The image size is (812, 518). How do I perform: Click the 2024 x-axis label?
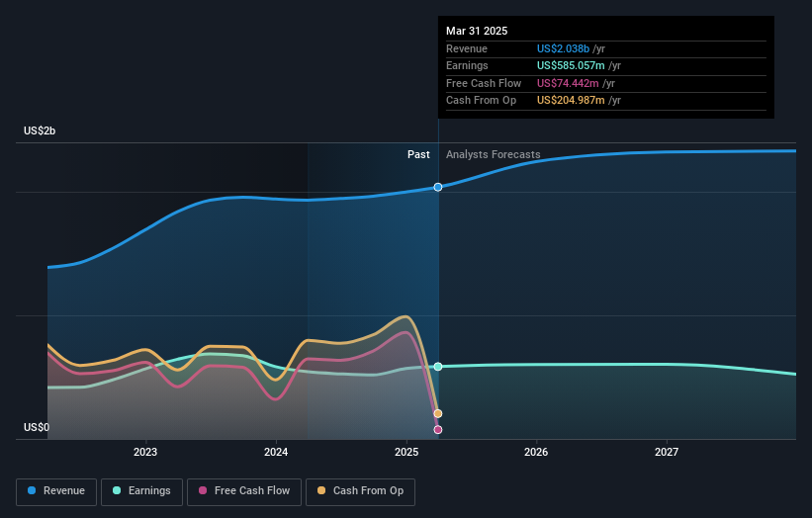(276, 452)
